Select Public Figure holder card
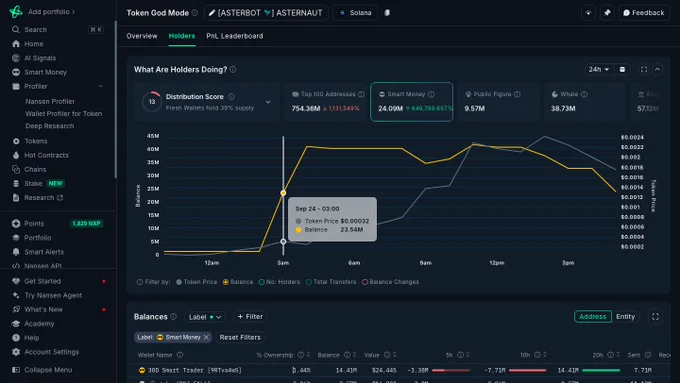 [498, 102]
